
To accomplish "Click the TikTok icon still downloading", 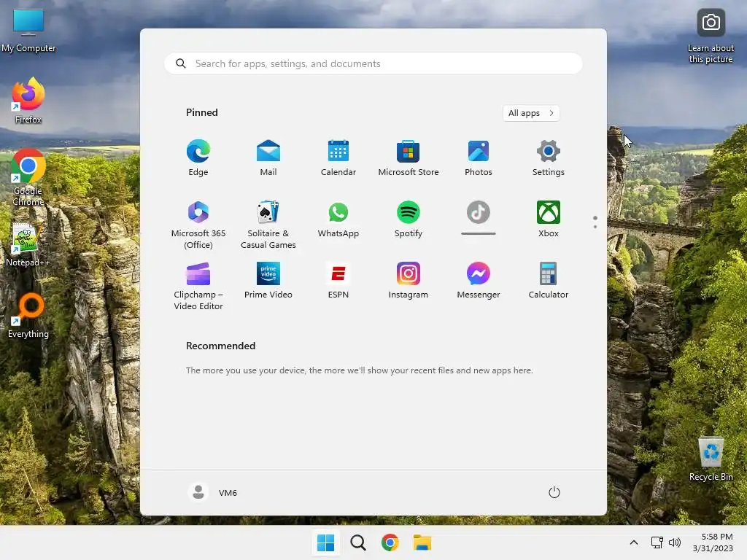I will point(479,212).
